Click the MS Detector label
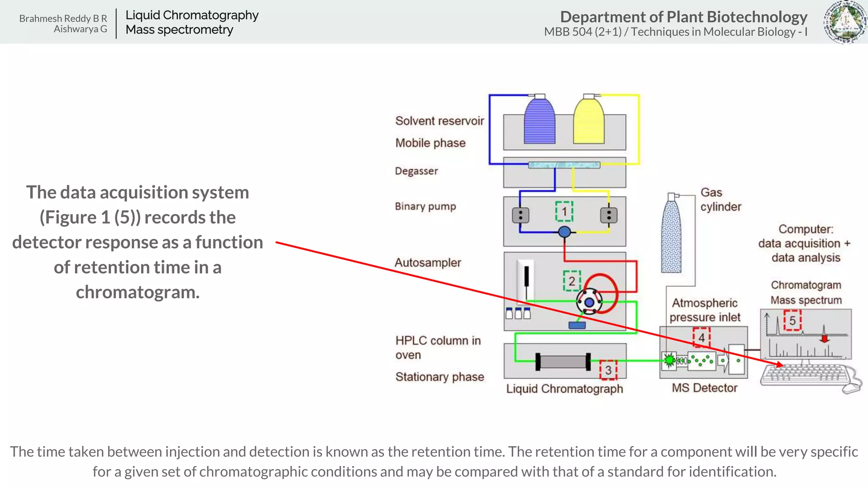This screenshot has height=488, width=868. [704, 388]
